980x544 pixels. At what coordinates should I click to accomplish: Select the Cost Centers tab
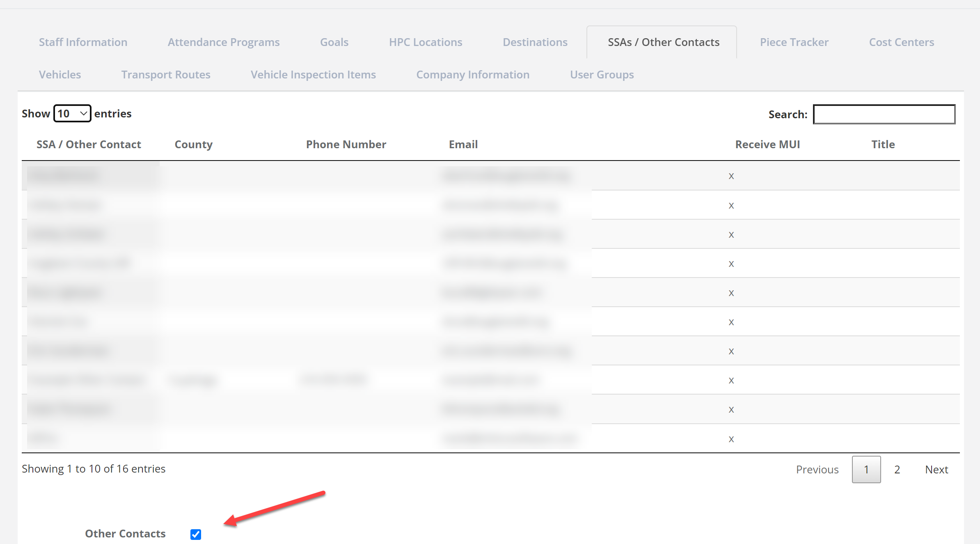click(901, 42)
